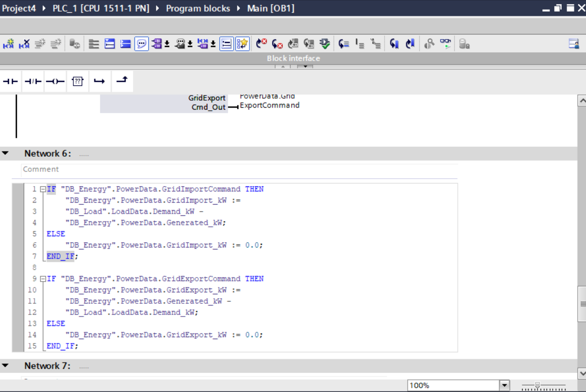Click the solid blue bar icon beside the speech bubble

coord(126,44)
